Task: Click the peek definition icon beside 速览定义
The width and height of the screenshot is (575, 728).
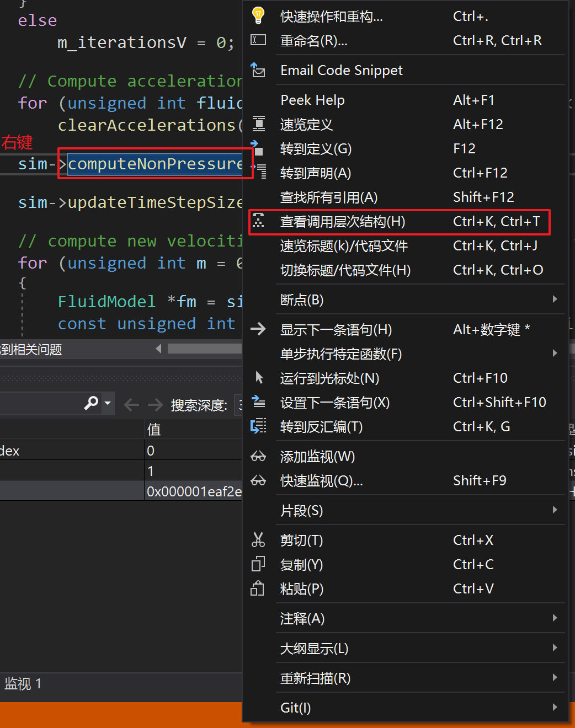Action: pos(258,124)
